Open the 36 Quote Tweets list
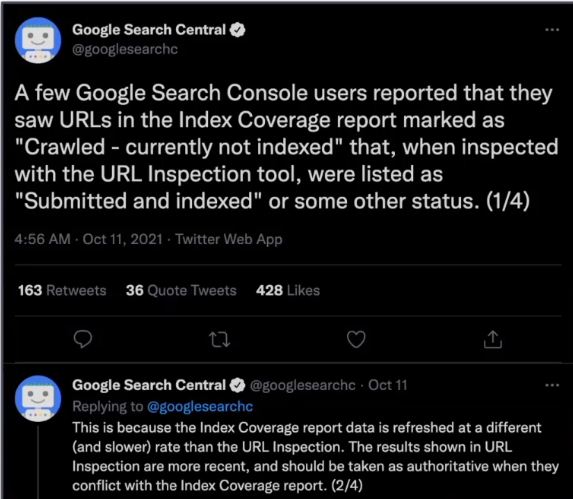Viewport: 573px width, 499px height. click(x=181, y=290)
